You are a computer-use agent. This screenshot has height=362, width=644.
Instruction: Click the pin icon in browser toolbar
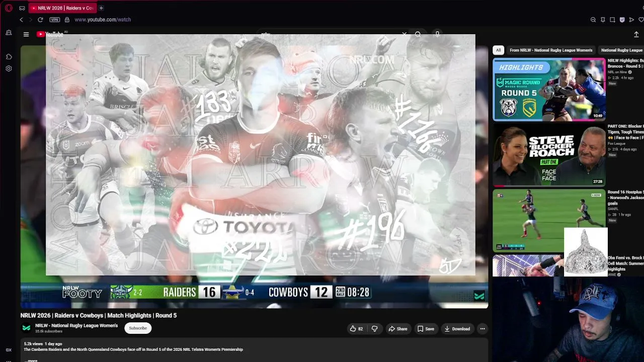pos(603,20)
